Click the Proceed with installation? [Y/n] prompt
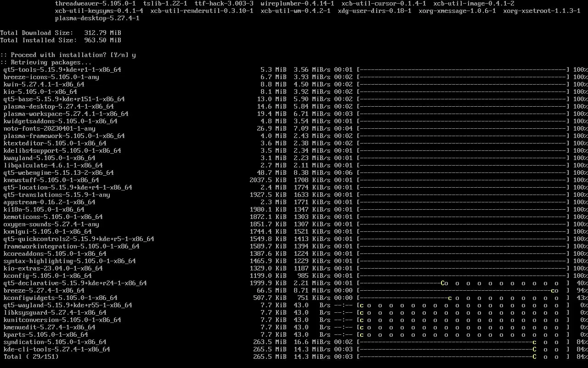 pyautogui.click(x=68, y=55)
